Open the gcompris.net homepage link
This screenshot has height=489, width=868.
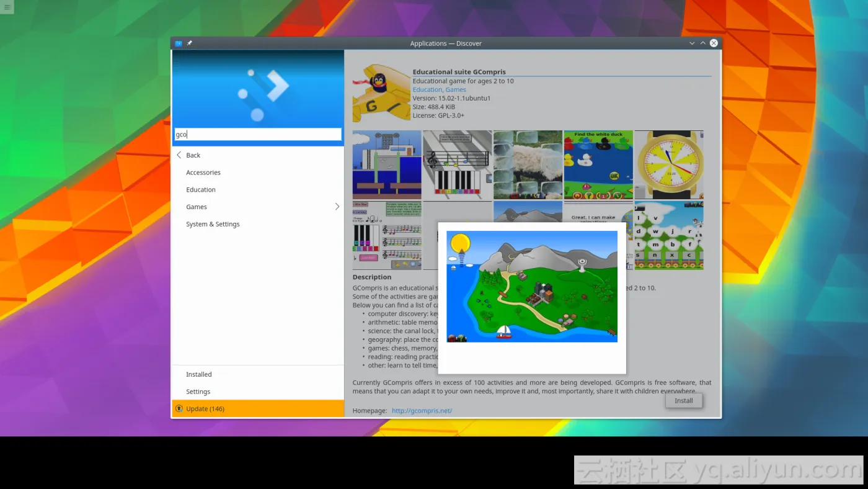422,411
